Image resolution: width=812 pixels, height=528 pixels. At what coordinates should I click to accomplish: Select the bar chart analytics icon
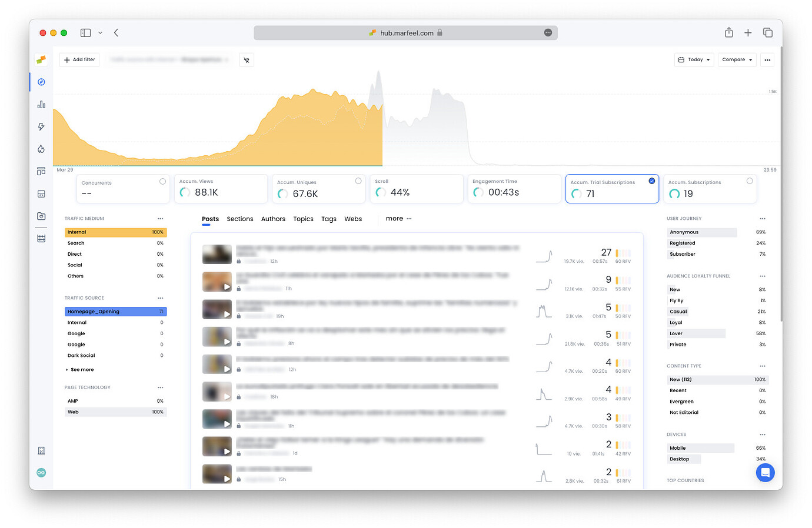pyautogui.click(x=41, y=104)
